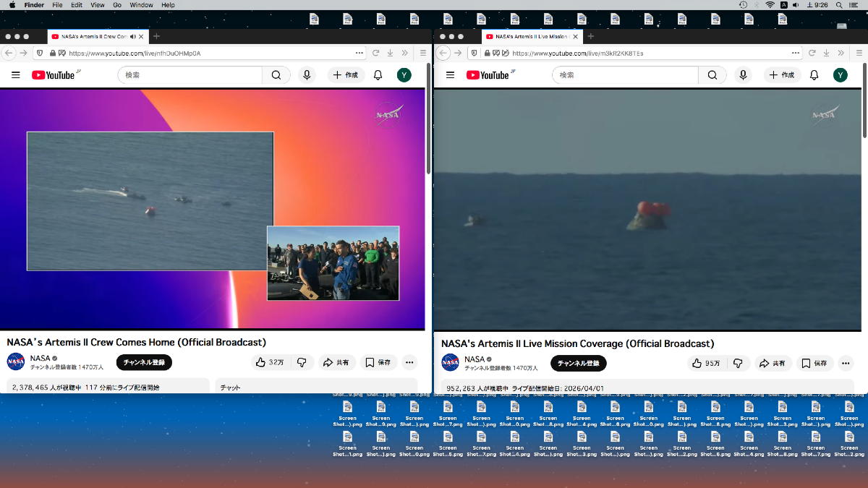This screenshot has width=868, height=488.
Task: Go back in right browser window
Action: [x=444, y=53]
